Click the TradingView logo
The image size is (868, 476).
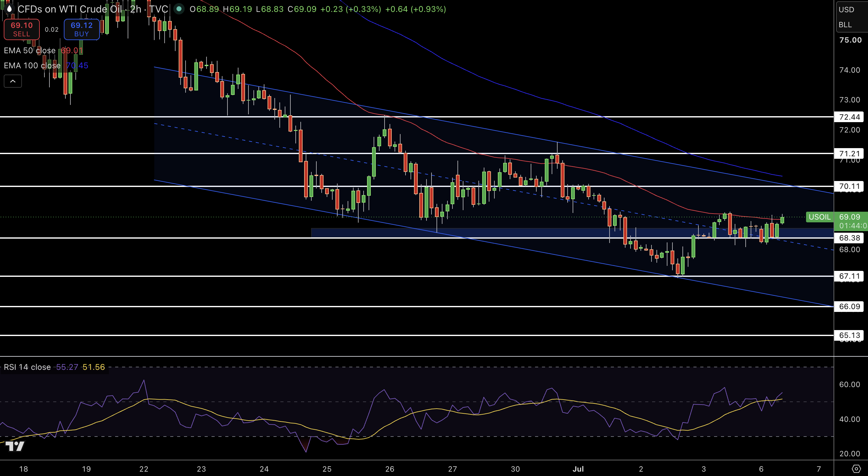(15, 446)
